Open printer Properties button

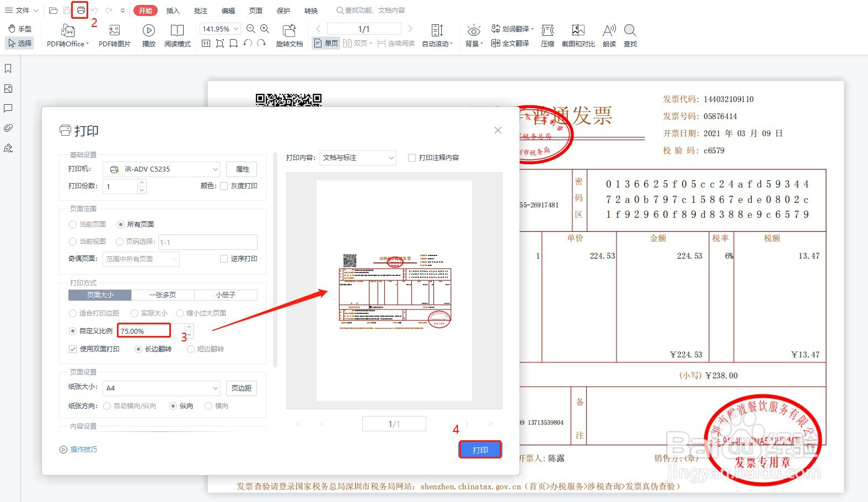tap(242, 169)
